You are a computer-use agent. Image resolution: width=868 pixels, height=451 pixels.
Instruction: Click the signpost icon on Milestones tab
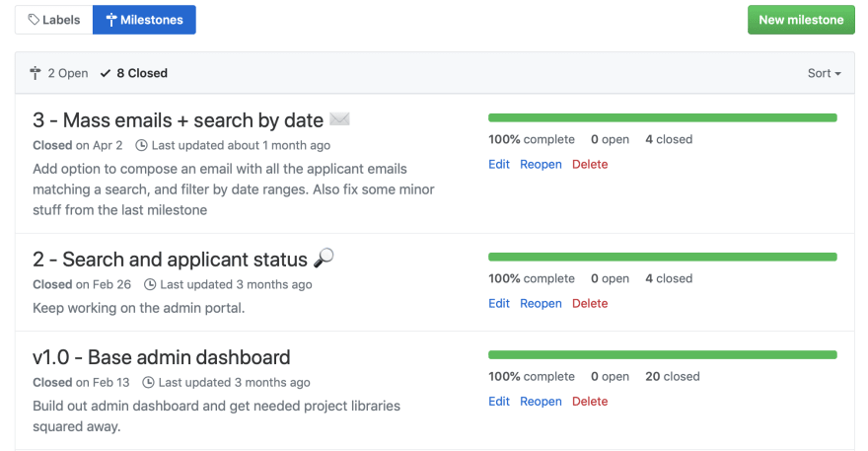click(111, 20)
